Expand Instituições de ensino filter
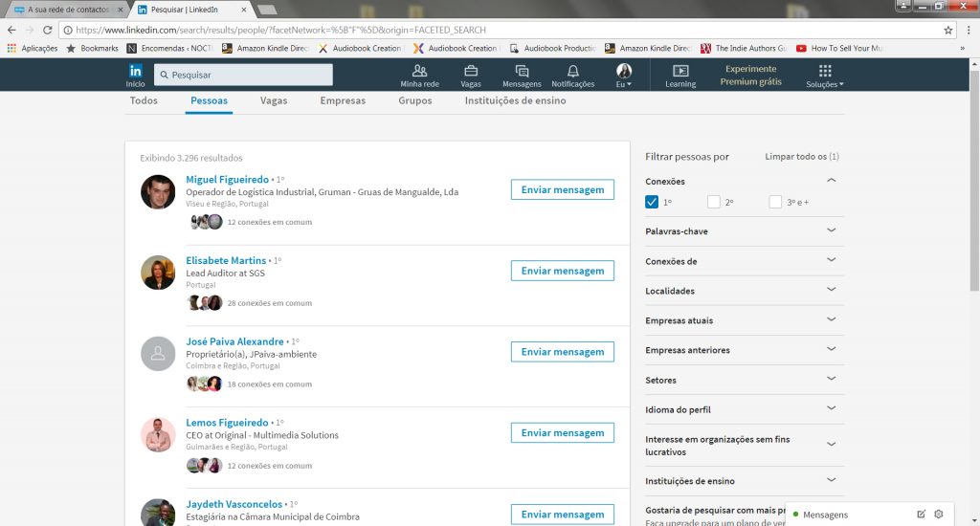 (x=832, y=480)
